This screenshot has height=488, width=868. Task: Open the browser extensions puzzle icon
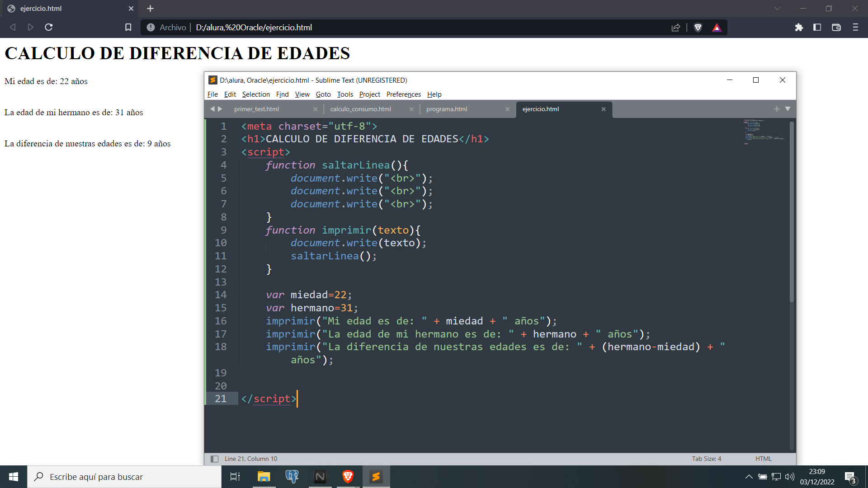click(x=799, y=28)
